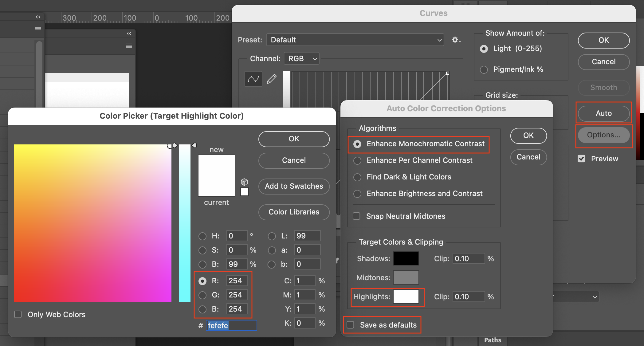Select the smooth point-curve edit icon
Screen dimensions: 644x346
click(x=253, y=79)
